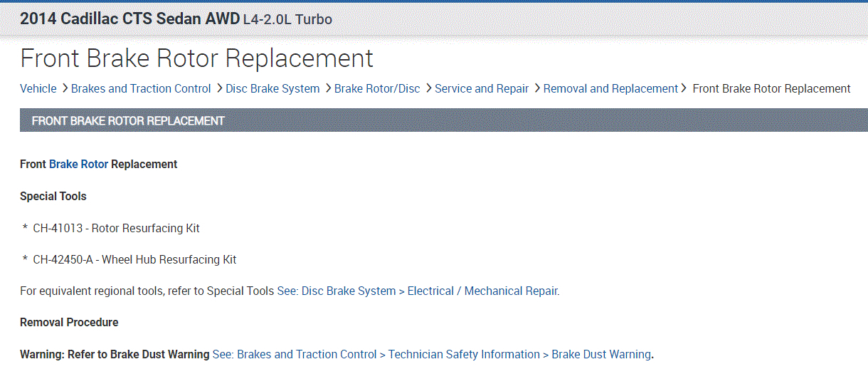Open the Brake Rotor/Disc breadcrumb
868x374 pixels.
point(377,89)
